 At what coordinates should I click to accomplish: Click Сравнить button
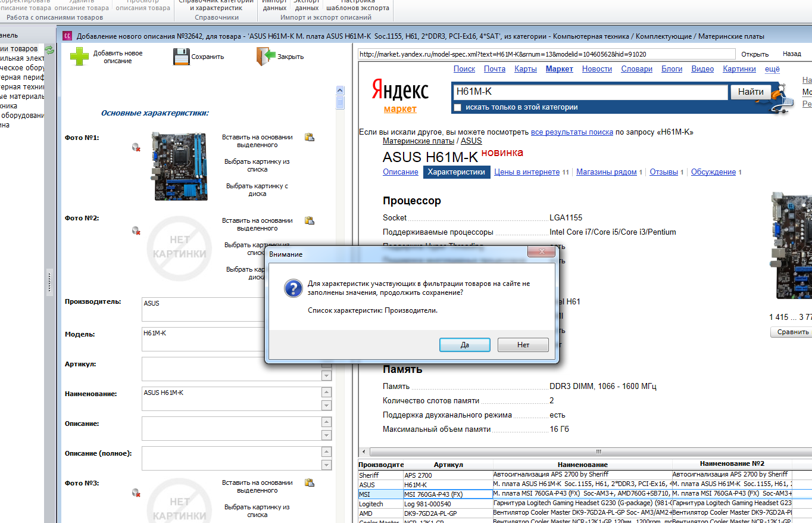pos(792,332)
